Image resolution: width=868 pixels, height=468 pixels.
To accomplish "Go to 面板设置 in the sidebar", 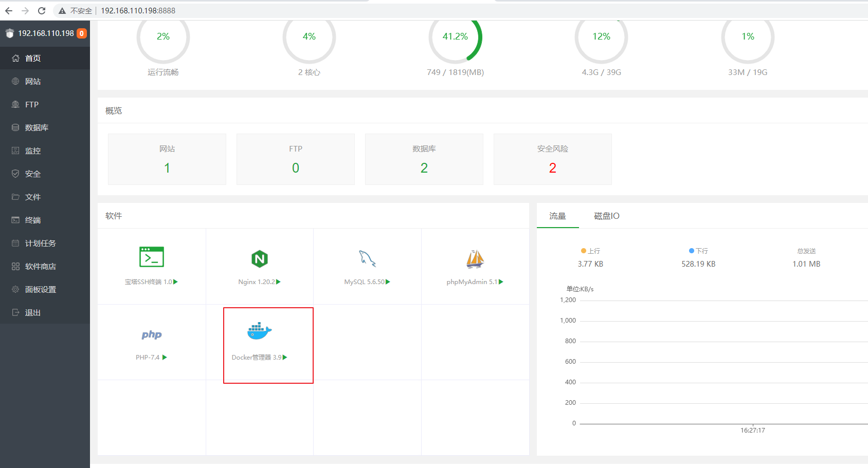I will click(x=41, y=290).
